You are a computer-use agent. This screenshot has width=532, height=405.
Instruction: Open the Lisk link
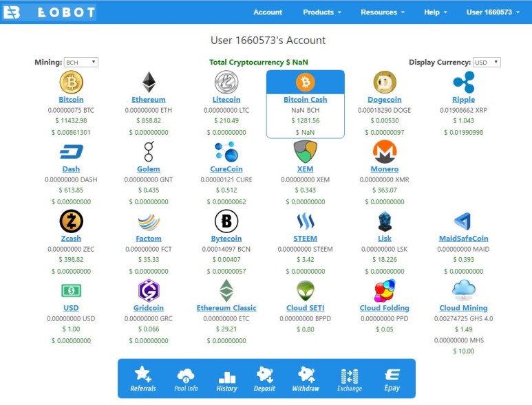pos(385,239)
